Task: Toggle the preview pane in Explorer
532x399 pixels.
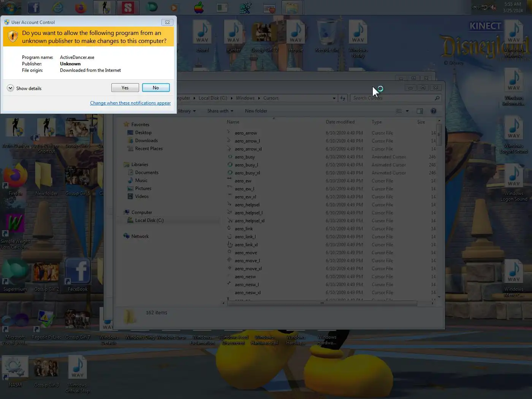Action: [420, 111]
